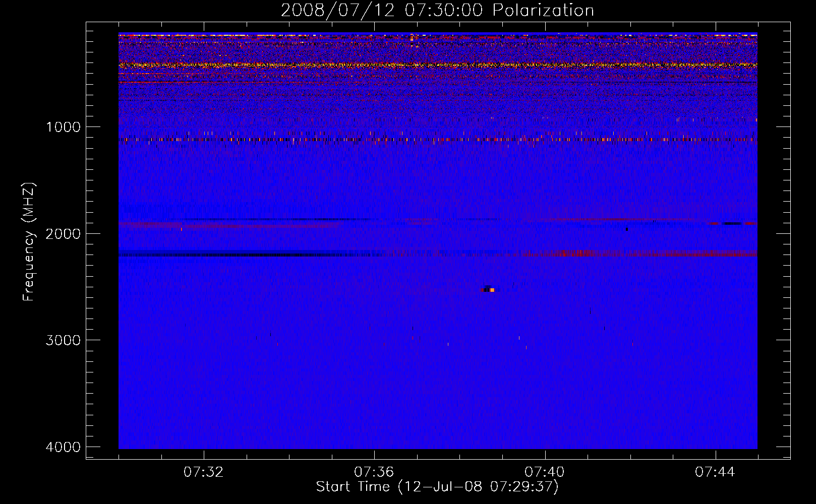Click the 07:36 time tick label
Viewport: 816px width, 504px height.
[374, 472]
